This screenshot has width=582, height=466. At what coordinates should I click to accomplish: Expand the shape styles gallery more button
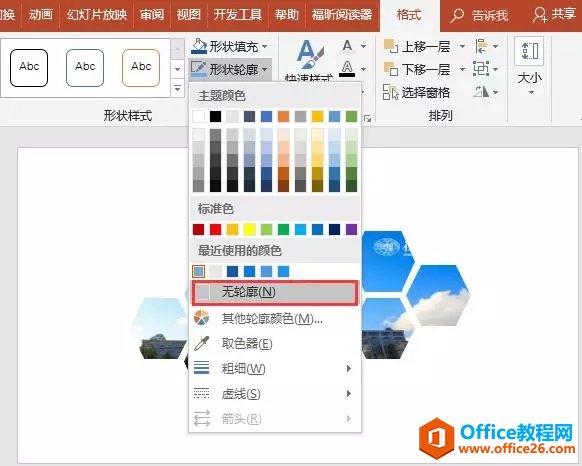[178, 89]
